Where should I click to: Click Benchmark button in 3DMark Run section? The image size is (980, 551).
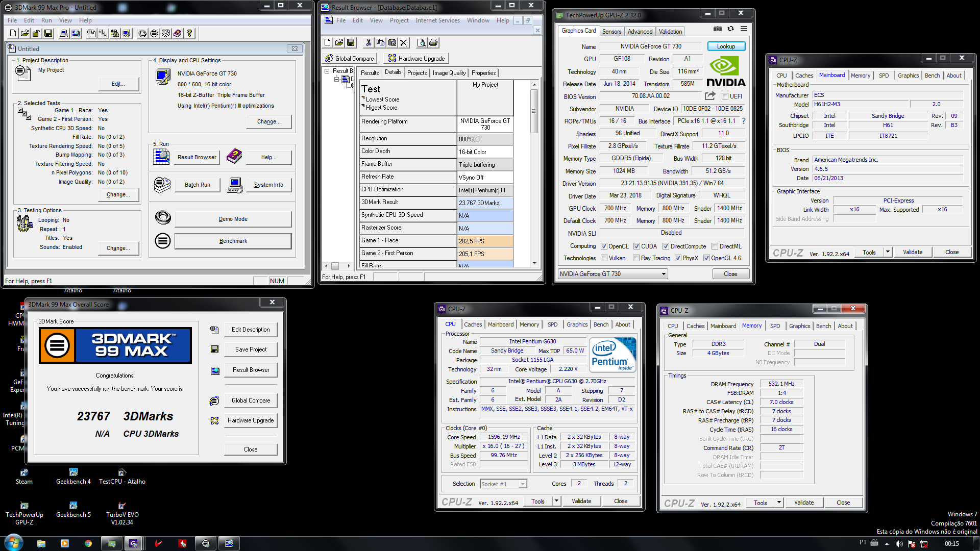(x=233, y=241)
